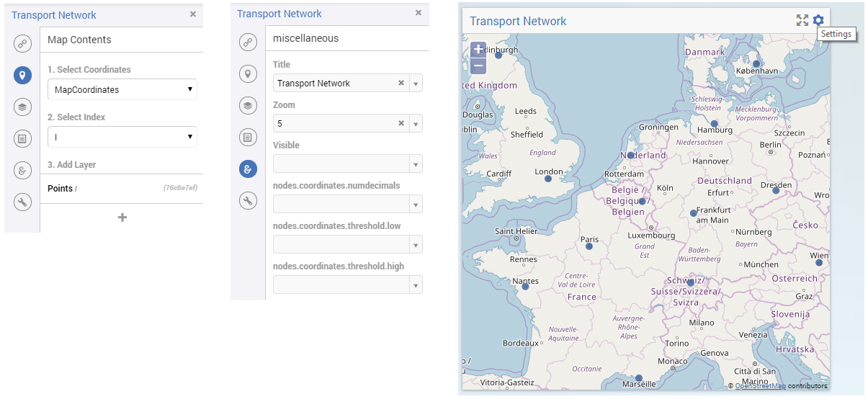The width and height of the screenshot is (868, 399).
Task: Click the München label on the map
Action: point(761,264)
